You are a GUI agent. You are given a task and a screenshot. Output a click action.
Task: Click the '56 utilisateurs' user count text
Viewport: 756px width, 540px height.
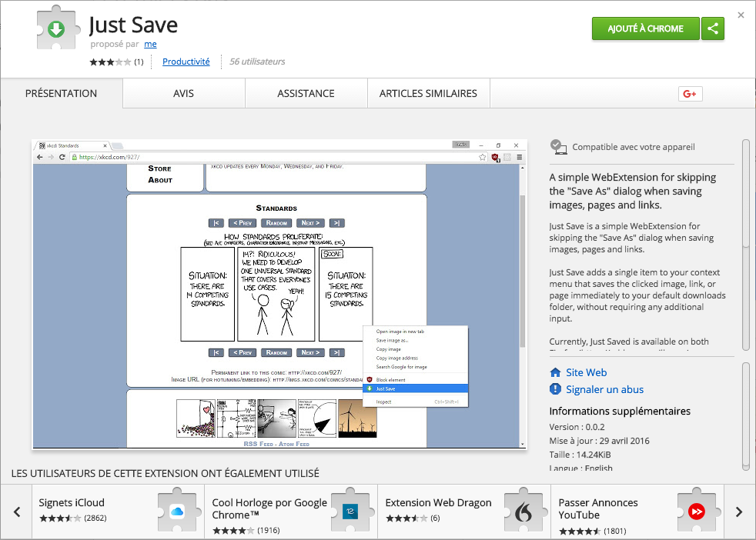point(257,62)
